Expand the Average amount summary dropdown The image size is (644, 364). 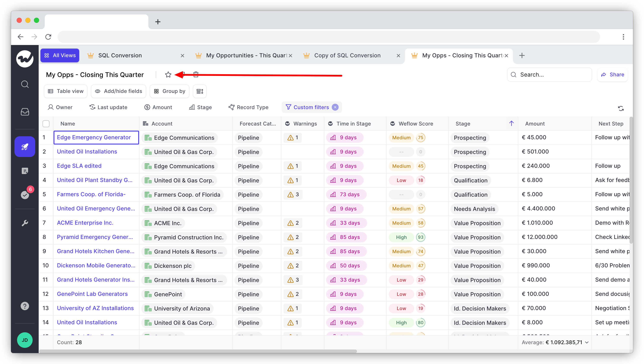point(587,342)
